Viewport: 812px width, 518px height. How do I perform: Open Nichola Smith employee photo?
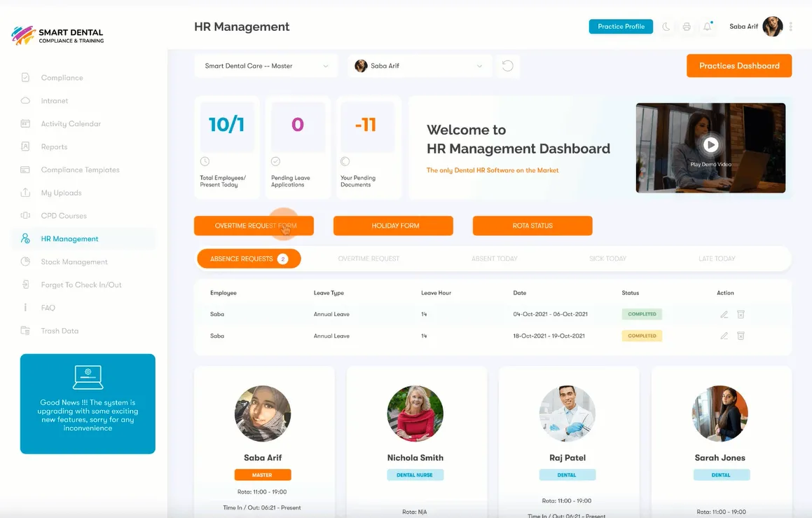click(x=415, y=414)
